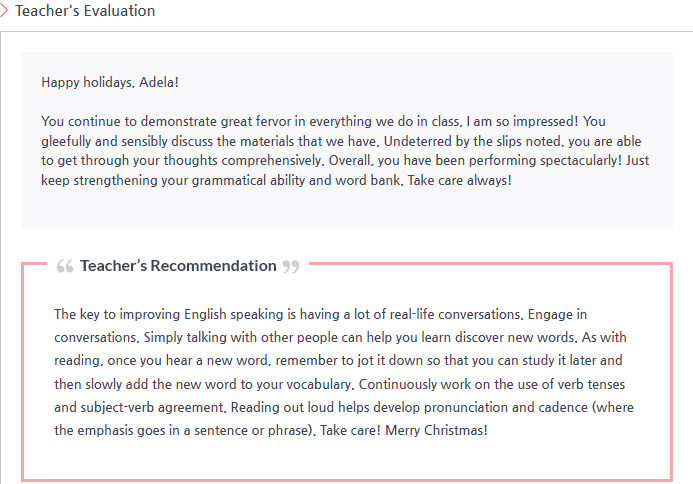
Task: Click the Teacher's Evaluation heading
Action: [x=85, y=11]
